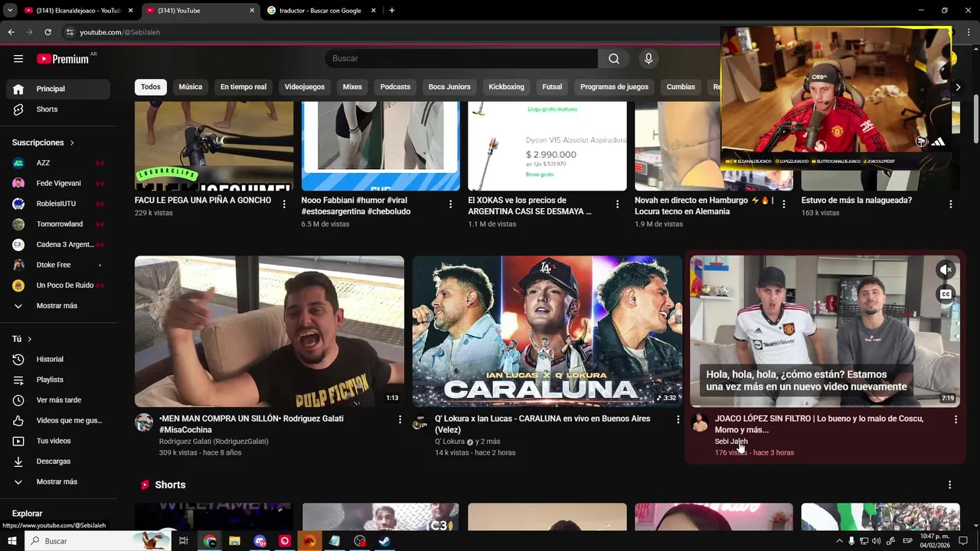
Task: Open Principal home in the sidebar
Action: pyautogui.click(x=58, y=89)
